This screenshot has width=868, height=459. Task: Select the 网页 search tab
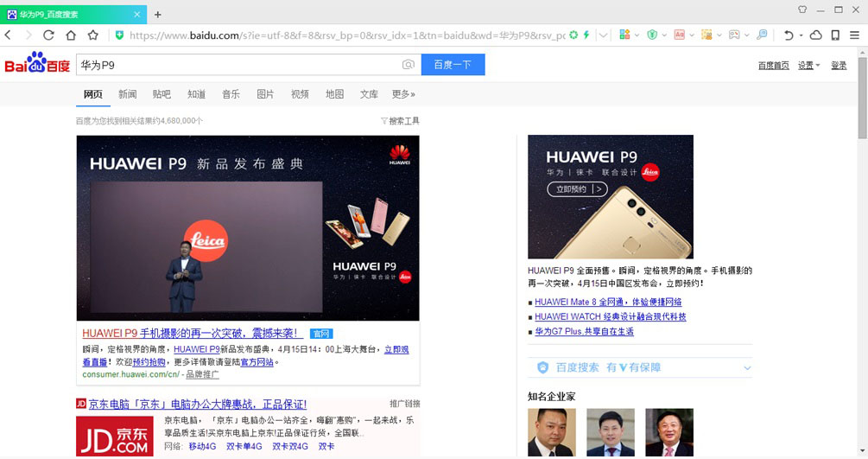click(93, 94)
